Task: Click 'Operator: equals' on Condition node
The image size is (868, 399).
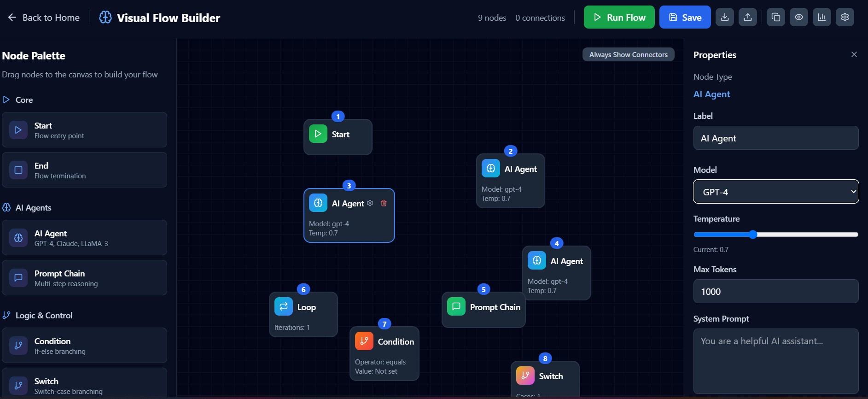Action: coord(380,362)
